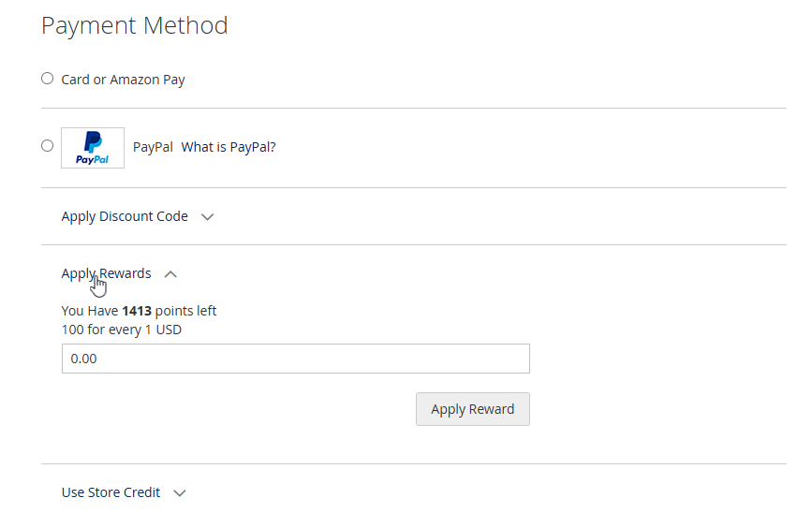This screenshot has height=528, width=812.
Task: Focus the rewards amount input showing 0.00
Action: (x=295, y=359)
